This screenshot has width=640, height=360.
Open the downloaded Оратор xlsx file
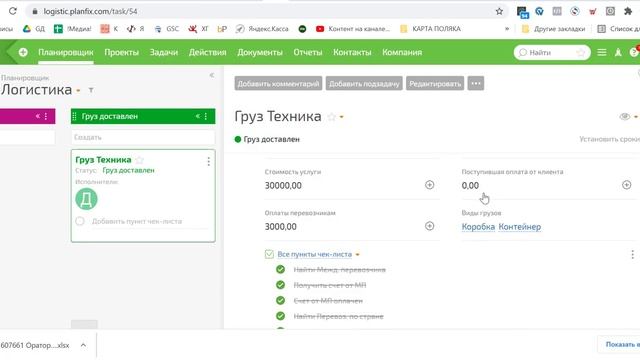tap(35, 345)
